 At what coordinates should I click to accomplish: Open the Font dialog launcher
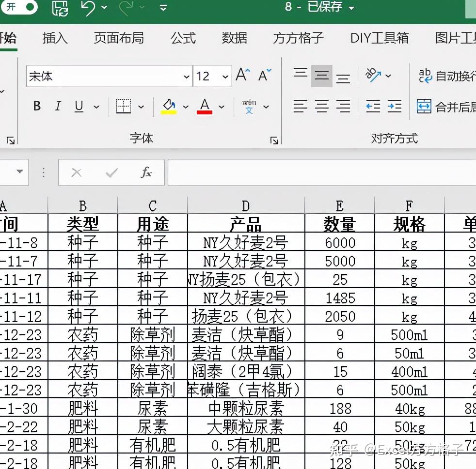pos(274,141)
